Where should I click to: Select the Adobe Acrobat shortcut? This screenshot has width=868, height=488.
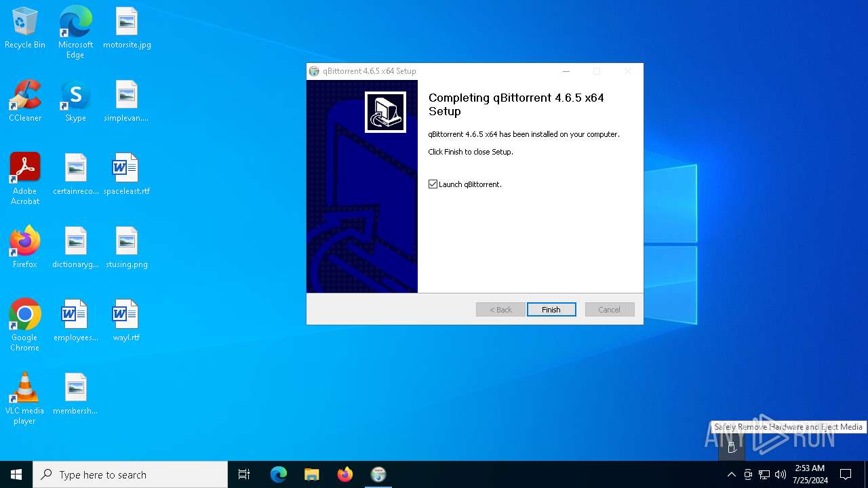pos(25,179)
